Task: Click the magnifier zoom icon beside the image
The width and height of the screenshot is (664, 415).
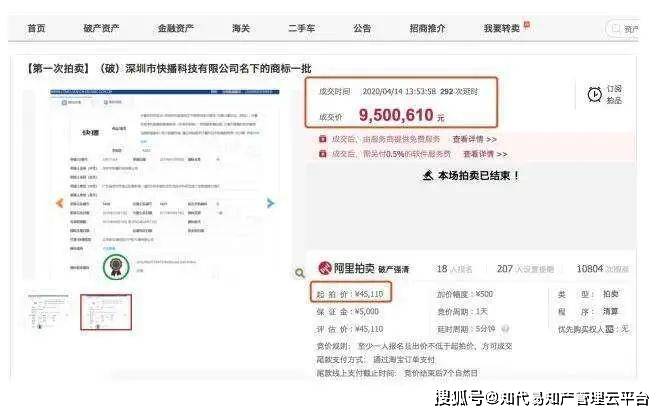Action: [299, 273]
